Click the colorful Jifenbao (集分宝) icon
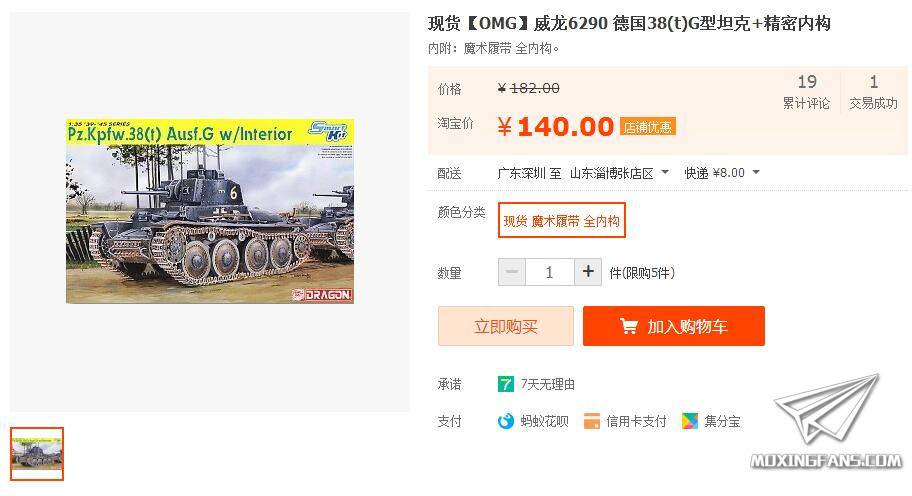 690,421
